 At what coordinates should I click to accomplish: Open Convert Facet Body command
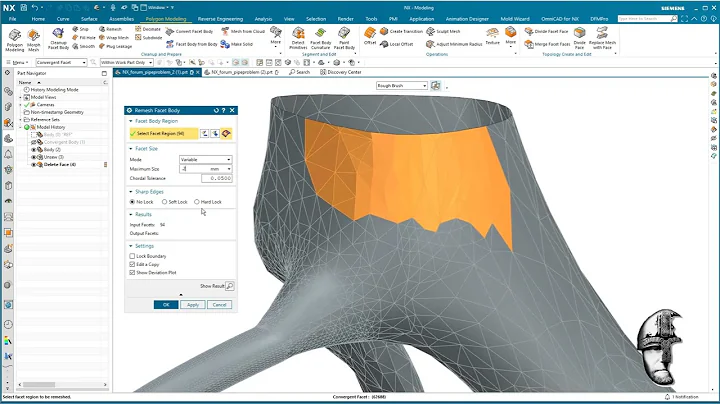(x=189, y=31)
